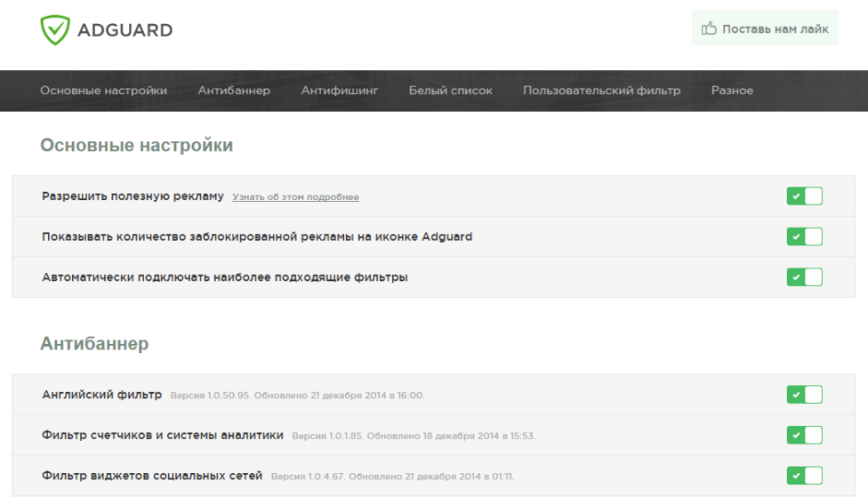Disable 'Фильтр виджетов социальных сетей' switch

tap(804, 476)
